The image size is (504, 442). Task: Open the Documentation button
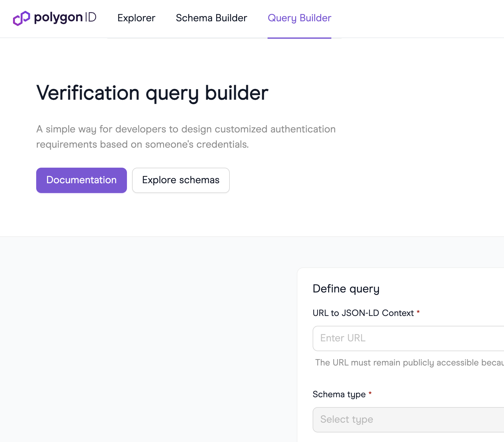click(82, 180)
